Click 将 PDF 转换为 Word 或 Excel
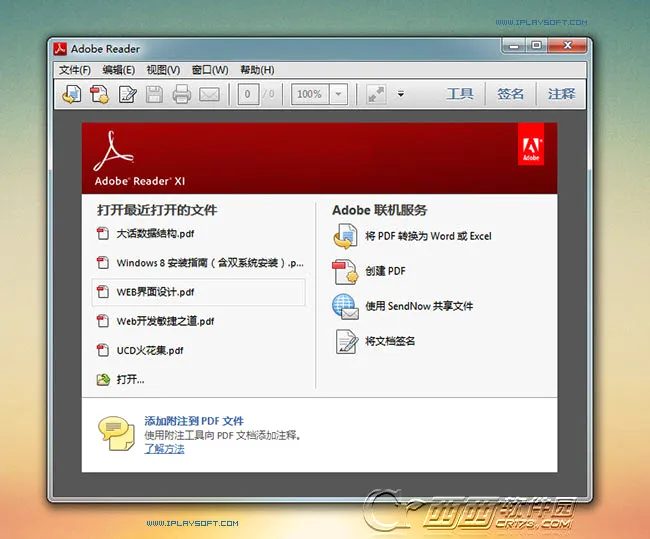This screenshot has height=539, width=650. [x=428, y=236]
